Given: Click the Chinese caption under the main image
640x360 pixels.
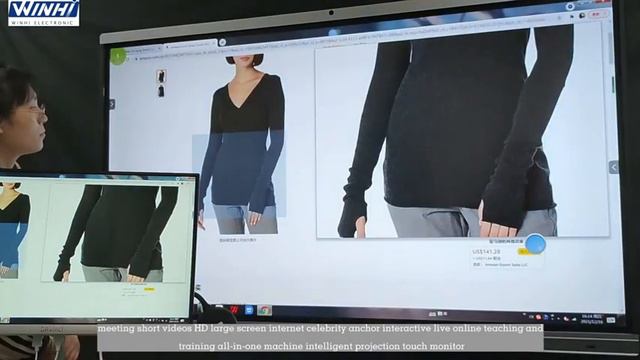Looking at the screenshot, I should pos(238,240).
